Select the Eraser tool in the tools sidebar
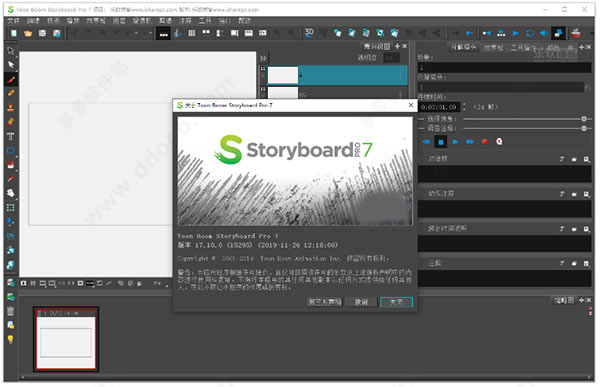Screen dimensions: 600x387 (x=11, y=122)
